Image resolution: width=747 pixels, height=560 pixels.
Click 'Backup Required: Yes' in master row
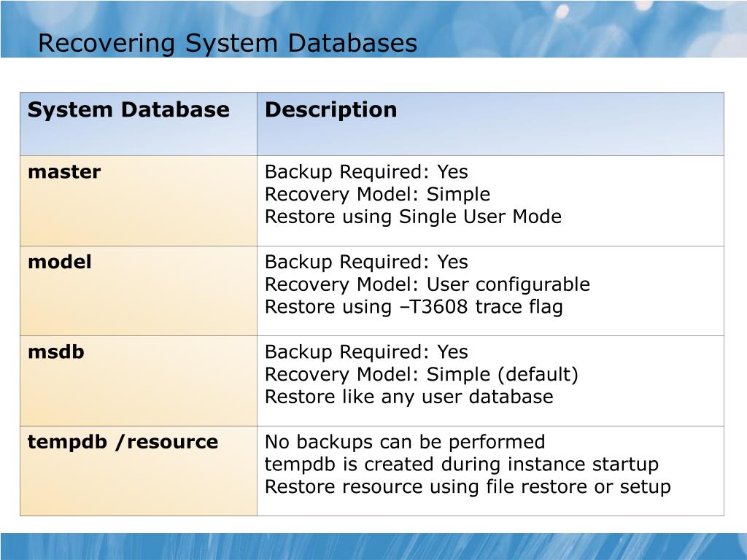(x=366, y=172)
